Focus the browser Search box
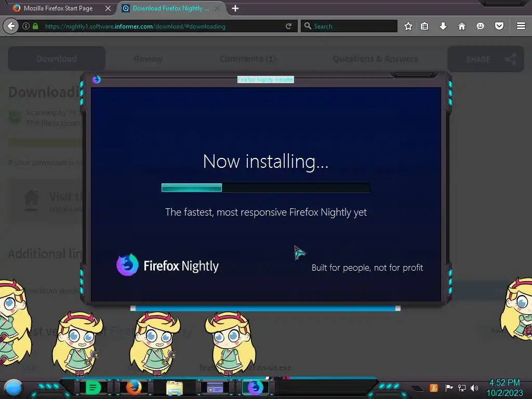 point(349,26)
